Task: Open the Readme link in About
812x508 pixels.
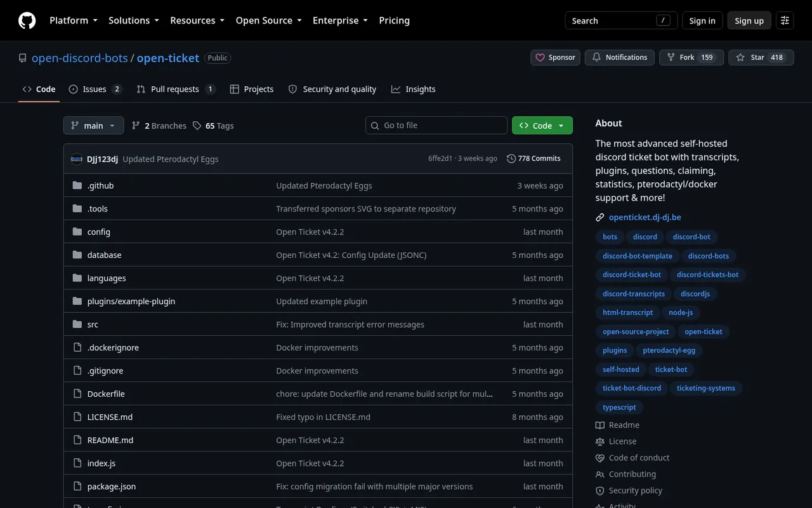Action: pyautogui.click(x=617, y=425)
